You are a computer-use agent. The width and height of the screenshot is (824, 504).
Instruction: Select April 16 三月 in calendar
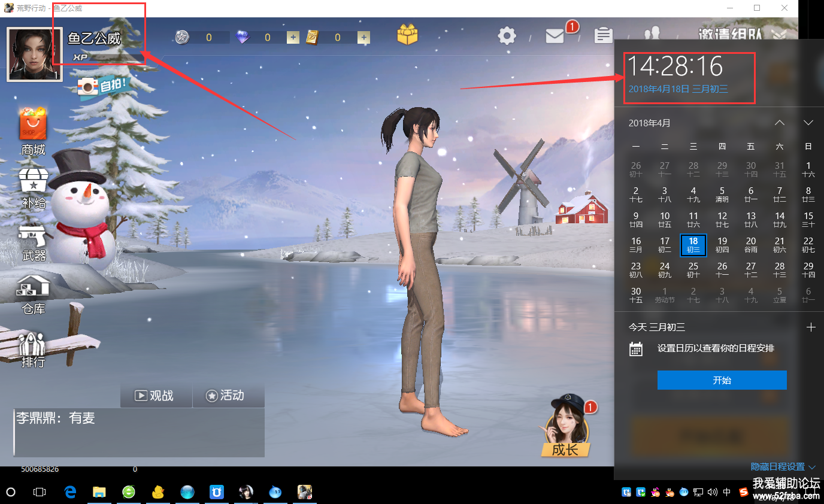pyautogui.click(x=636, y=245)
